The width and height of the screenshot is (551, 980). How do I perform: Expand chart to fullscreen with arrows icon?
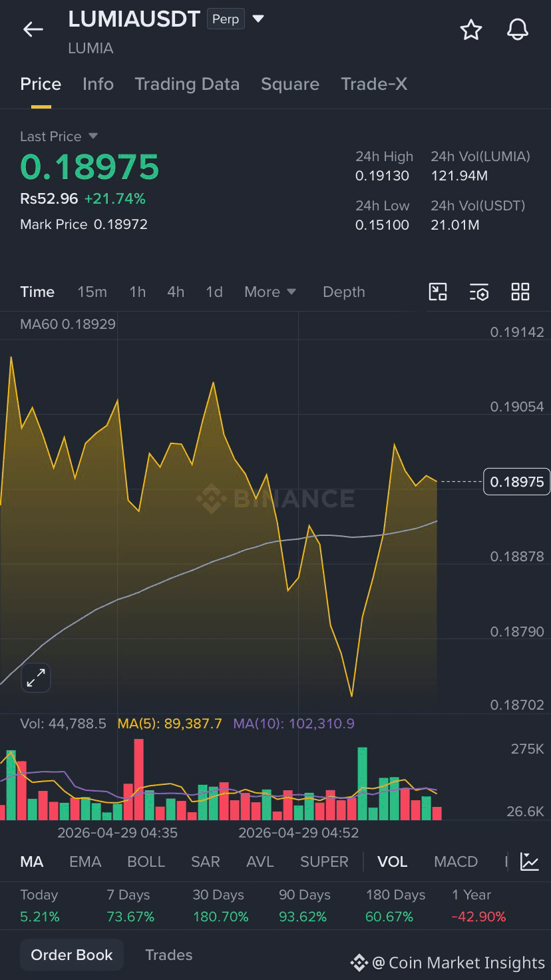coord(35,678)
